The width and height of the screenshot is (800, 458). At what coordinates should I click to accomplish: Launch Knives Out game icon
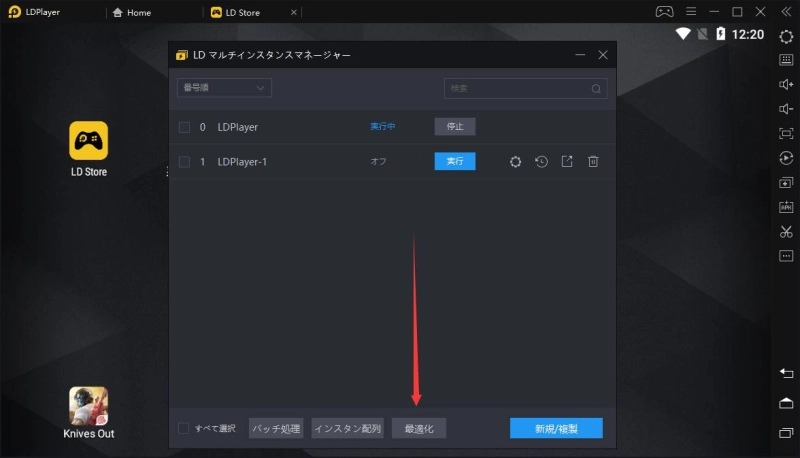[89, 405]
